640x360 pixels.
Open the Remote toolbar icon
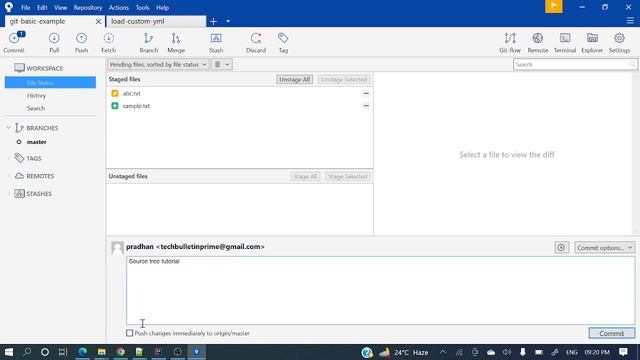coord(538,42)
